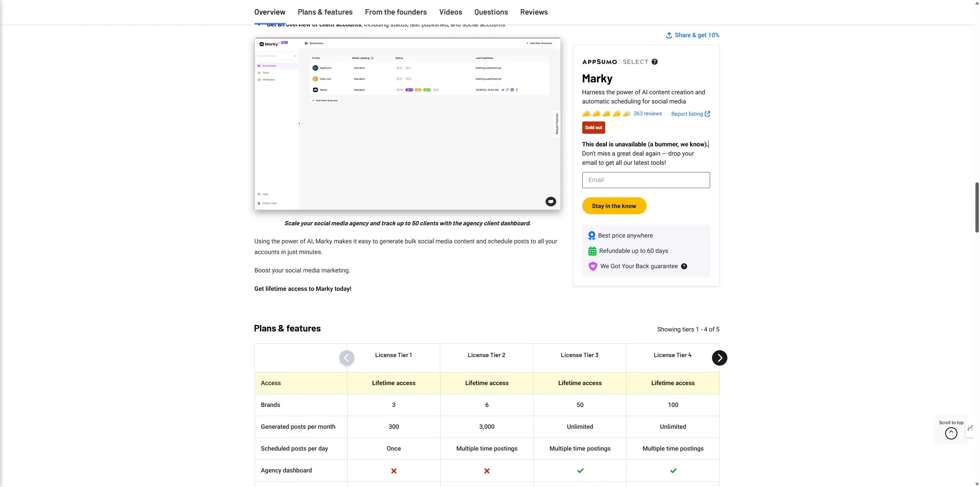The image size is (980, 487).
Task: Click the Sold out badge
Action: (x=593, y=128)
